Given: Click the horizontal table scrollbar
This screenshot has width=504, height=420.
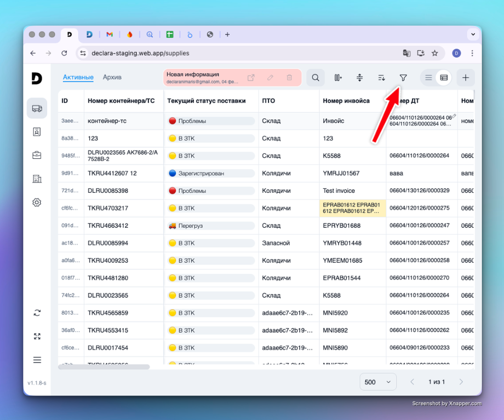Looking at the screenshot, I should pos(104,367).
